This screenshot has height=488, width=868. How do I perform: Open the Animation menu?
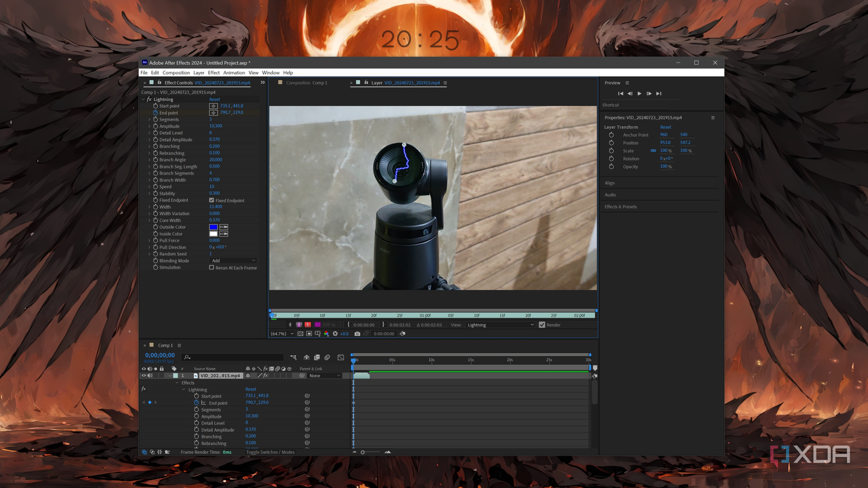coord(234,73)
